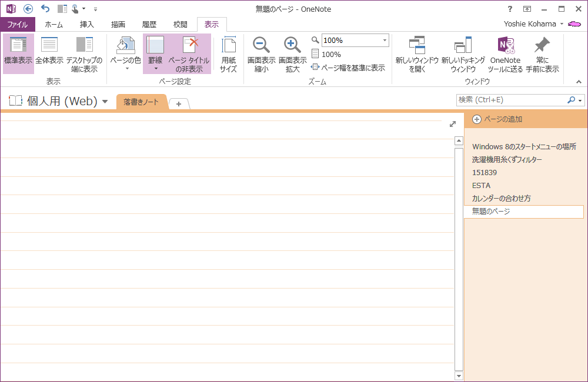This screenshot has width=588, height=382.
Task: Click ページの追加 to add page
Action: (497, 119)
